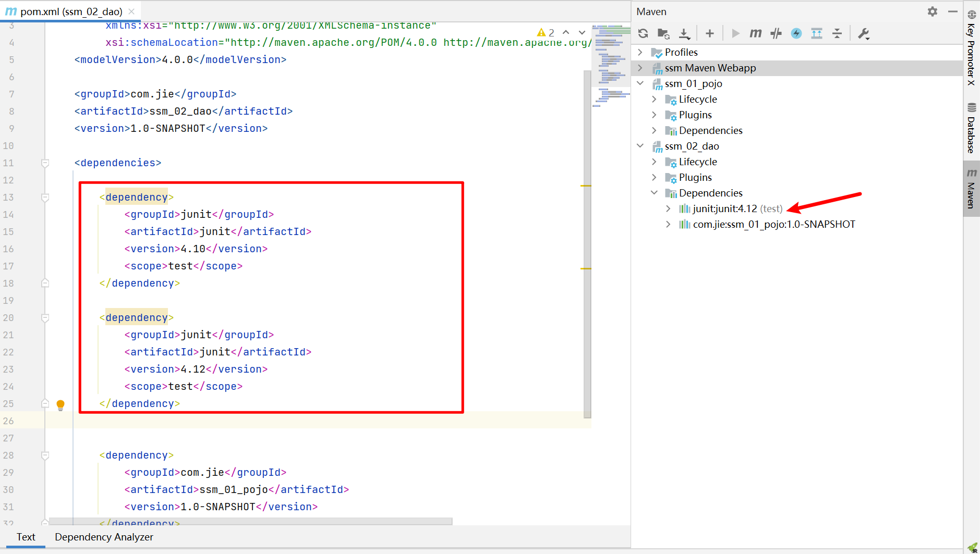Click Download Sources and Documentation icon
Image resolution: width=980 pixels, height=554 pixels.
pyautogui.click(x=684, y=33)
